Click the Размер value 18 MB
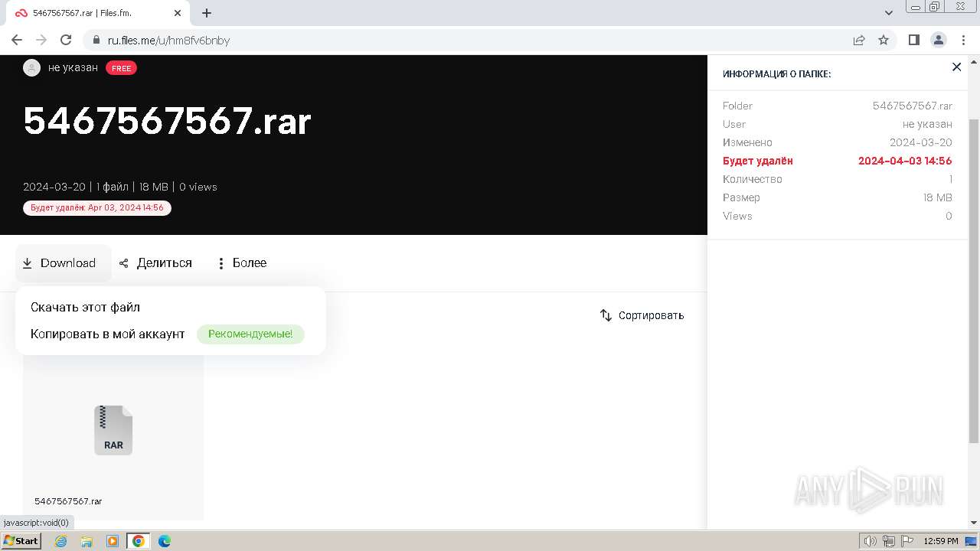This screenshot has width=980, height=551. [x=938, y=197]
